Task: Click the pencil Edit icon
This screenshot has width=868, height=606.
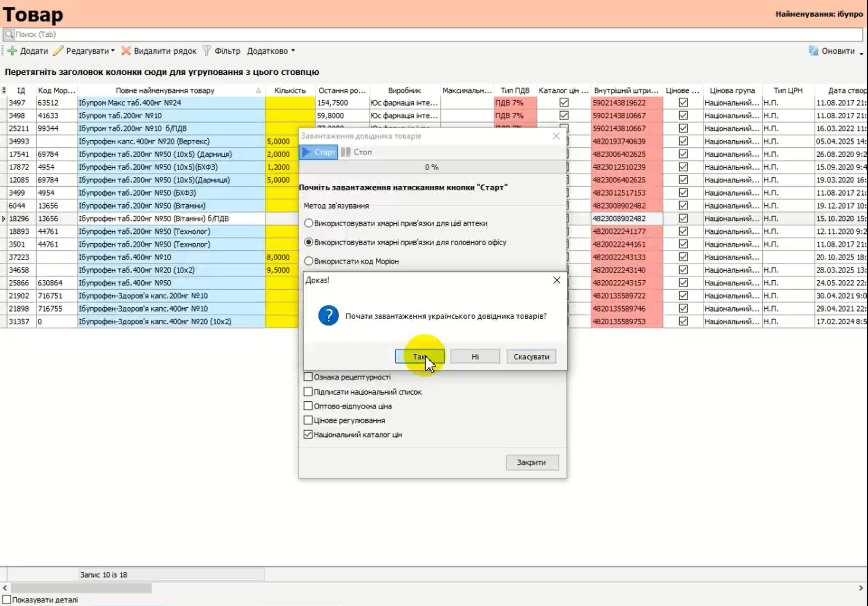Action: tap(58, 51)
